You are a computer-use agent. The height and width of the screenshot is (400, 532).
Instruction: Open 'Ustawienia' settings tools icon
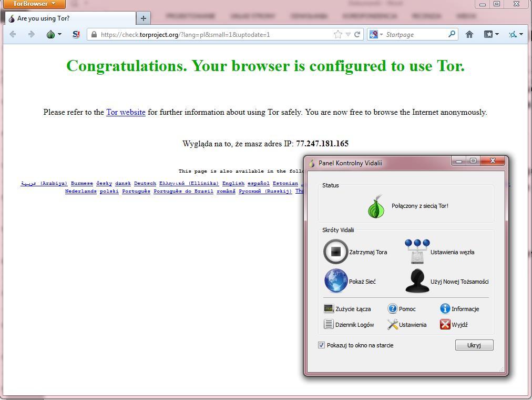pos(393,324)
